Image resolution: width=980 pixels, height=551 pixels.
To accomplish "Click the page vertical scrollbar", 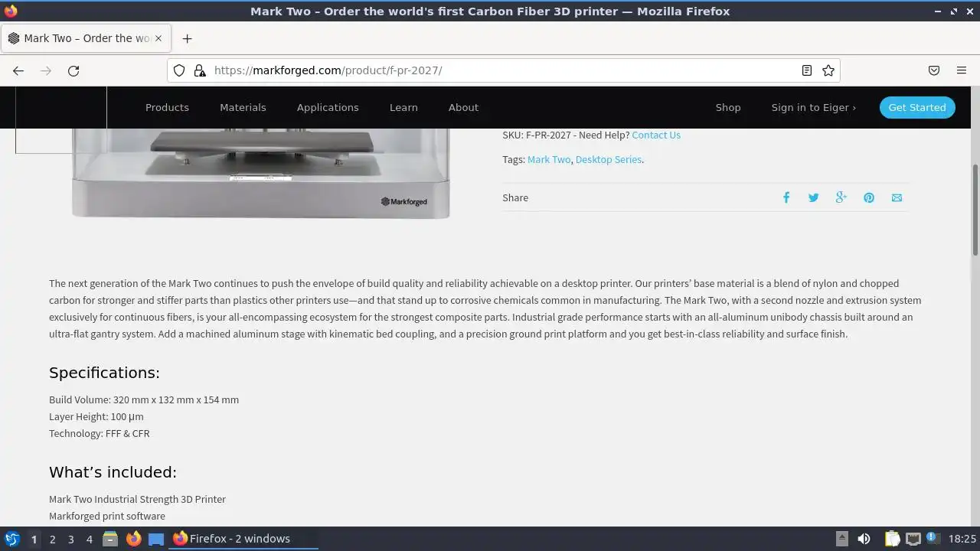I will point(975,210).
